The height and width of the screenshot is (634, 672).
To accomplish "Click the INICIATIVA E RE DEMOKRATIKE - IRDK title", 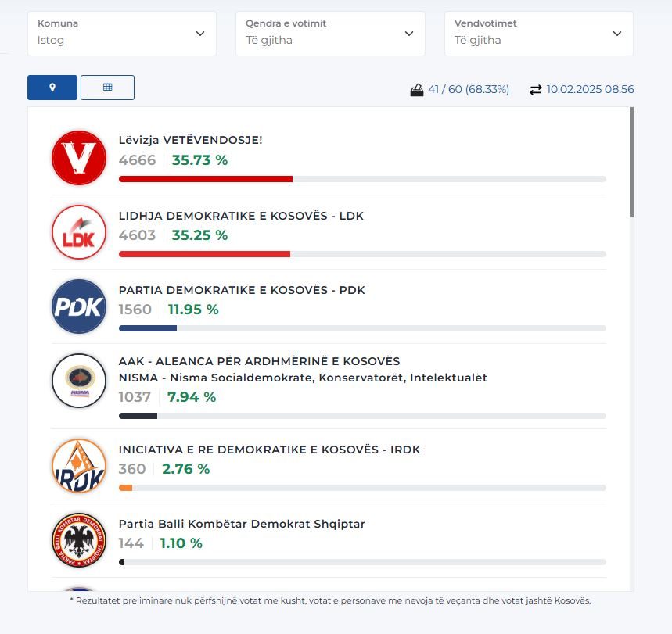I will point(270,450).
